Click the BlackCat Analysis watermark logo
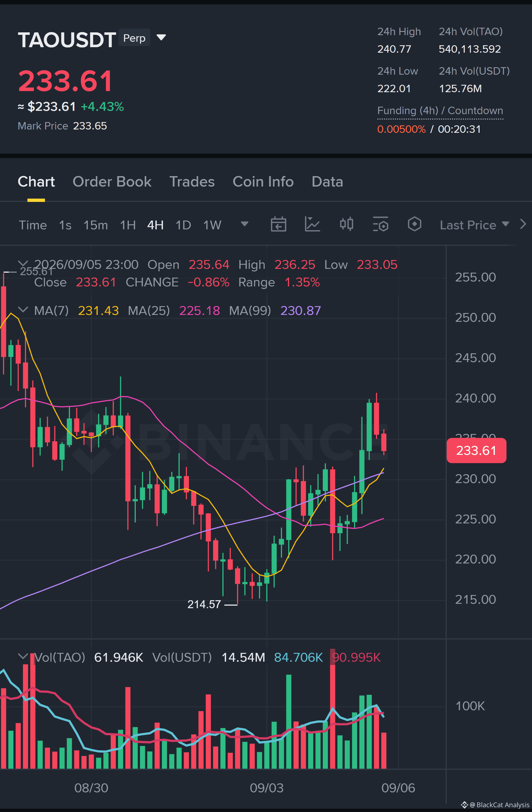 click(x=464, y=805)
